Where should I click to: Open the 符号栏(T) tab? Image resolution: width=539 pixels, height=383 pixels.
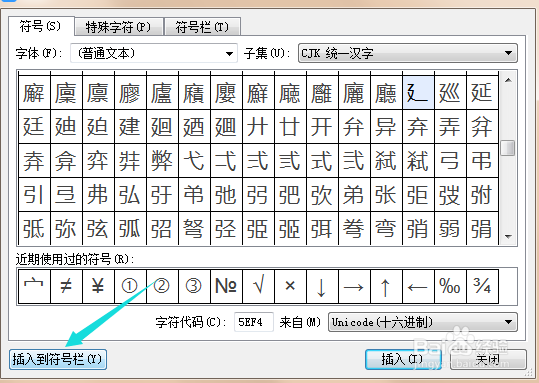click(202, 27)
